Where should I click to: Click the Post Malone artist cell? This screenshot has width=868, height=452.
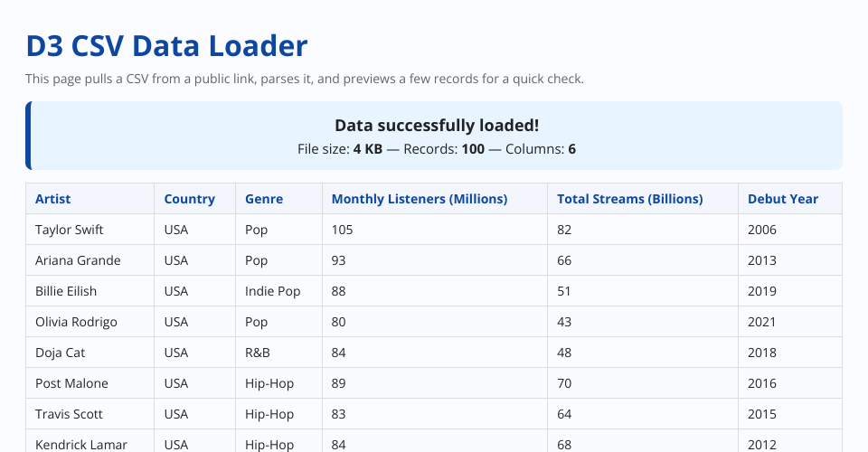click(x=71, y=383)
